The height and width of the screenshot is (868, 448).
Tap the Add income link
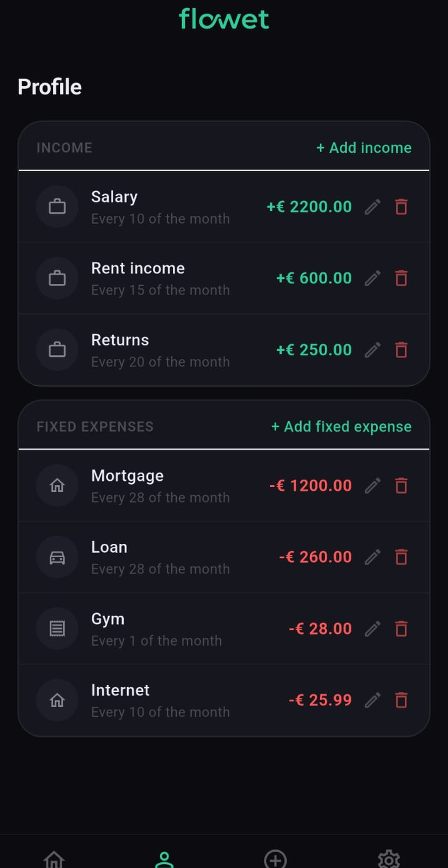[364, 148]
